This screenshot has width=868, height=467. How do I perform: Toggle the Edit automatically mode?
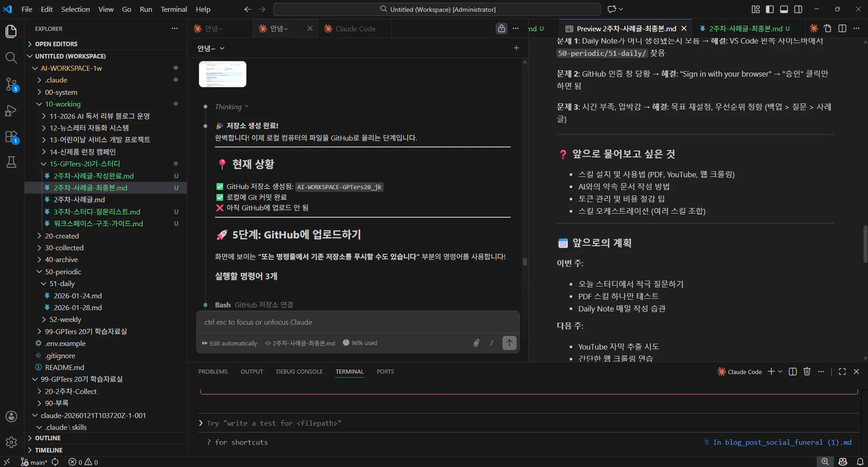click(x=229, y=343)
